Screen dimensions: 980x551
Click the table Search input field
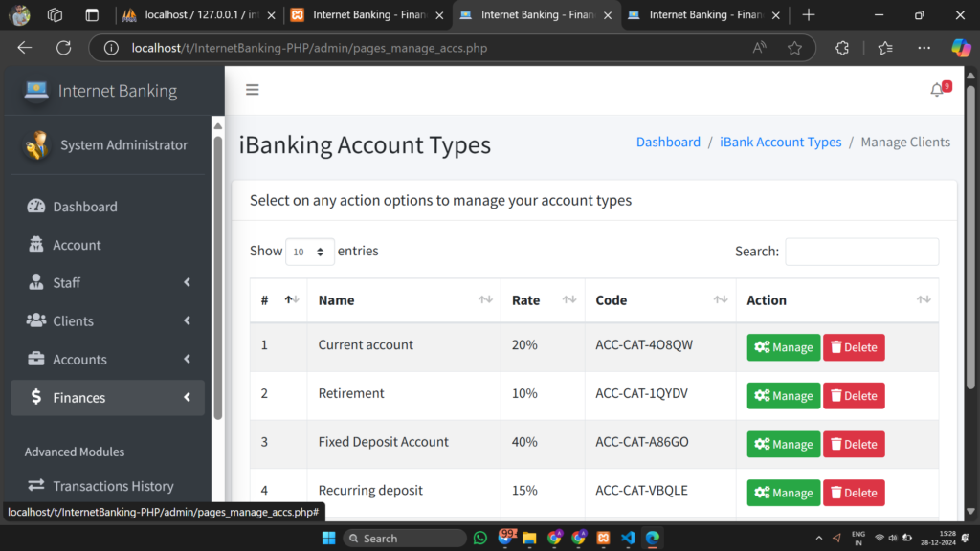(x=862, y=252)
